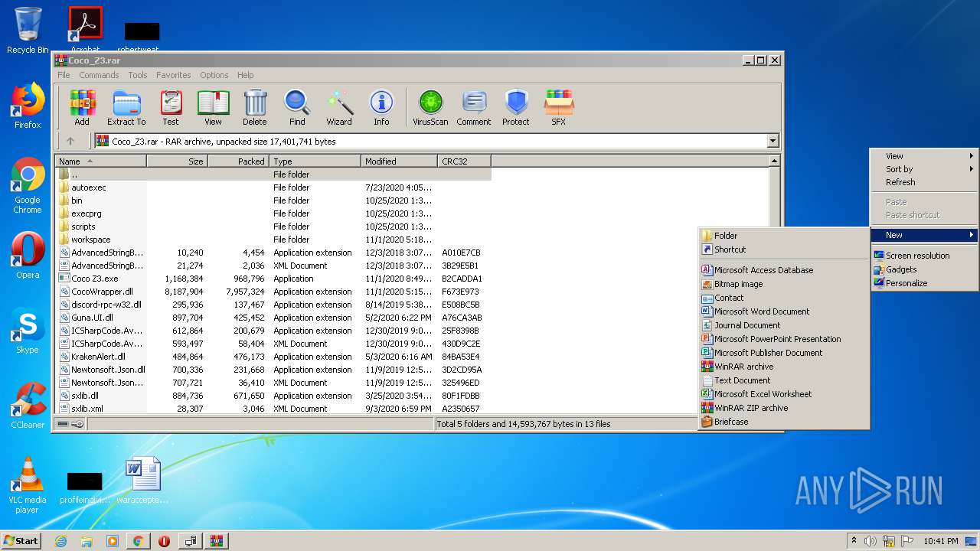
Task: Open Gadgets from the context menu
Action: pos(924,269)
